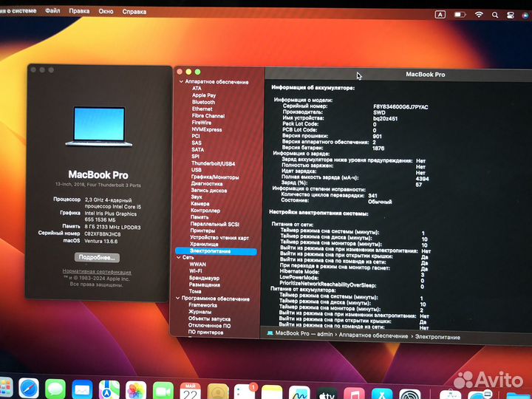
Task: Open Safari from the dock
Action: [29, 389]
